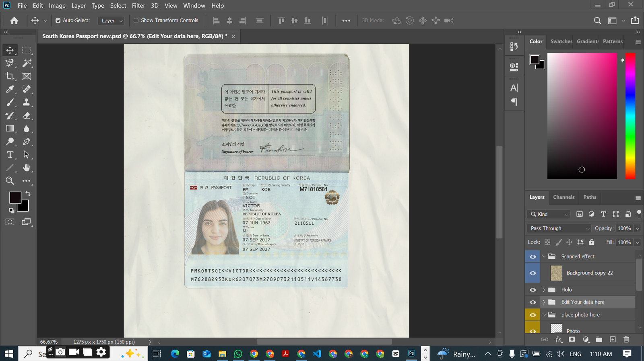
Task: Hide the Edit Your data here group
Action: (x=533, y=302)
